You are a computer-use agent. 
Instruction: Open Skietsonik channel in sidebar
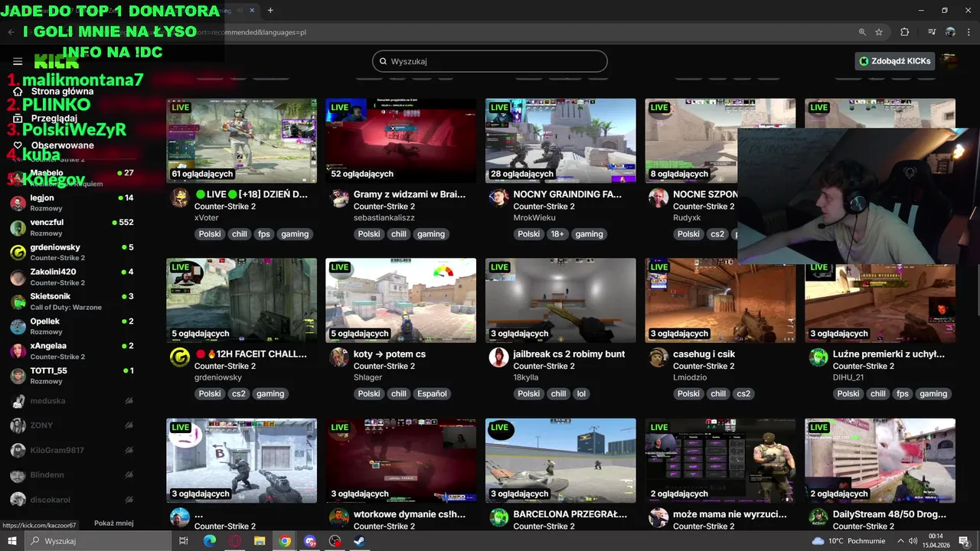pos(72,302)
